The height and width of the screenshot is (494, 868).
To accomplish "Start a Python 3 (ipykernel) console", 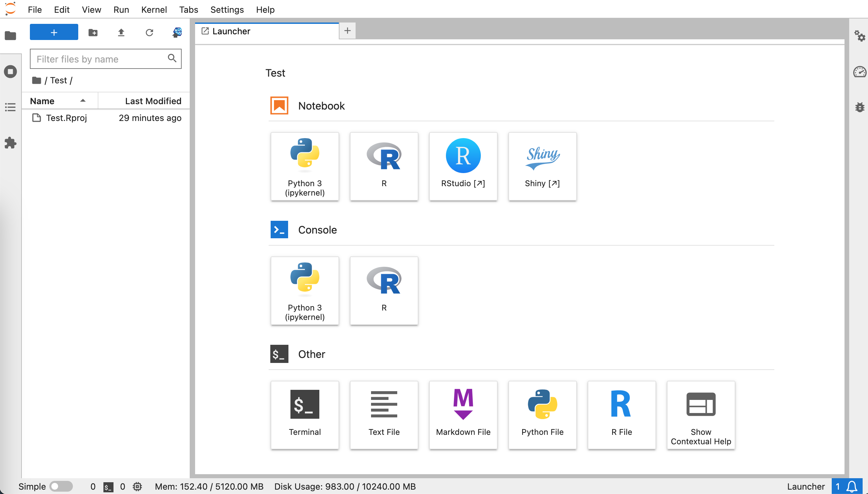I will 305,291.
